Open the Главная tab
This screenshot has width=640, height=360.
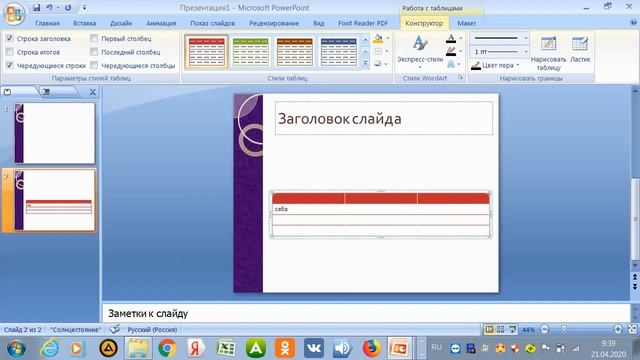pos(47,23)
